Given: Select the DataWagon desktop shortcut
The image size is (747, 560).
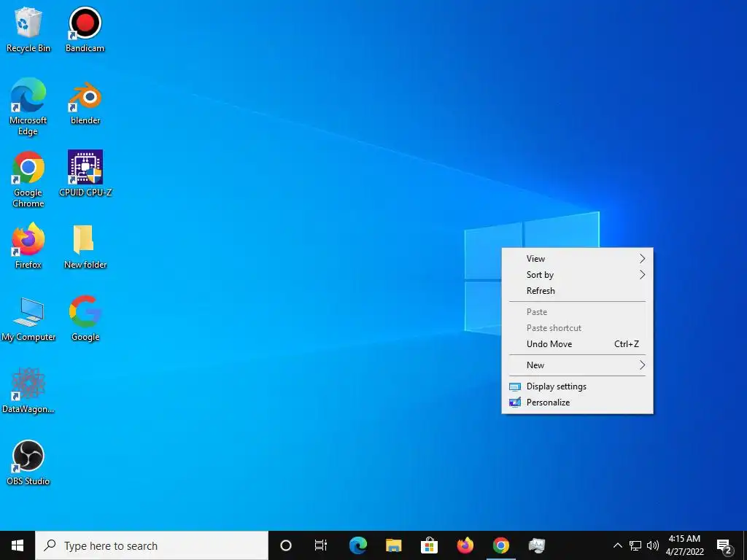Looking at the screenshot, I should coord(28,391).
